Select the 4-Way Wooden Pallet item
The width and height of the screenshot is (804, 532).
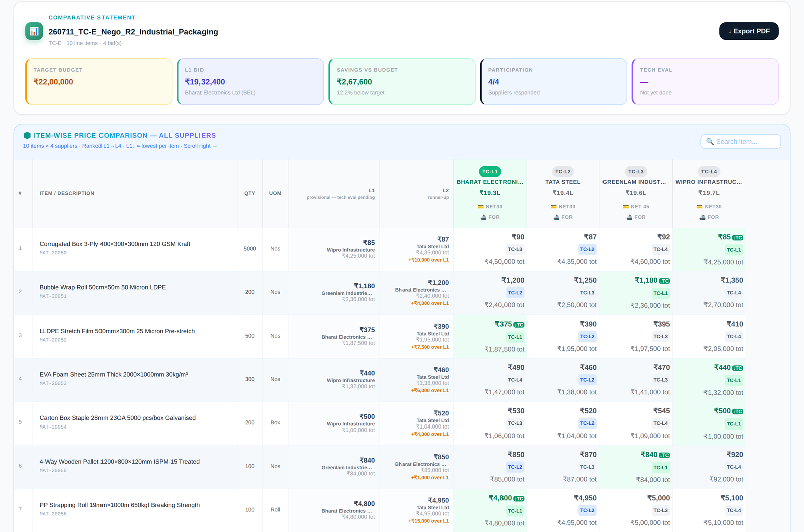pyautogui.click(x=120, y=462)
